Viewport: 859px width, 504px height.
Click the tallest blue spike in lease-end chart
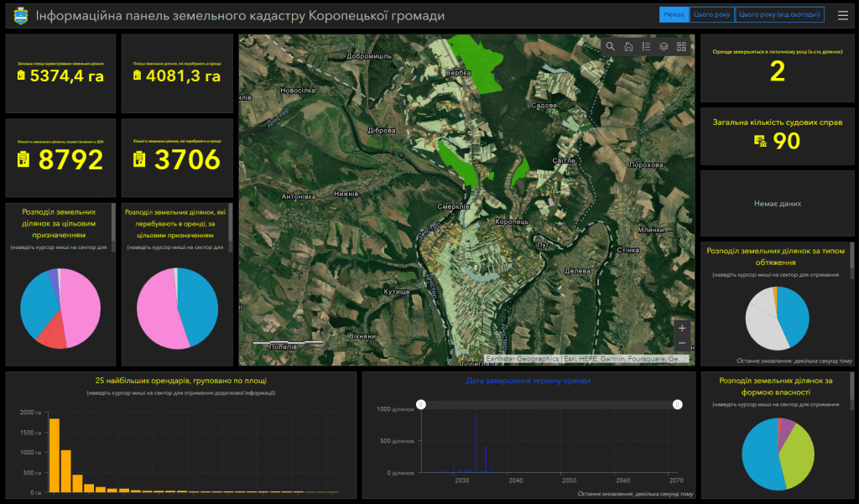[476, 442]
